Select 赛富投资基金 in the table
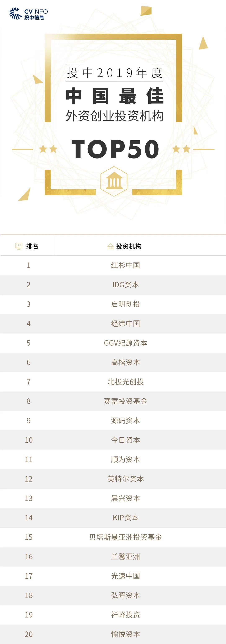Image resolution: width=226 pixels, height=644 pixels. click(126, 401)
